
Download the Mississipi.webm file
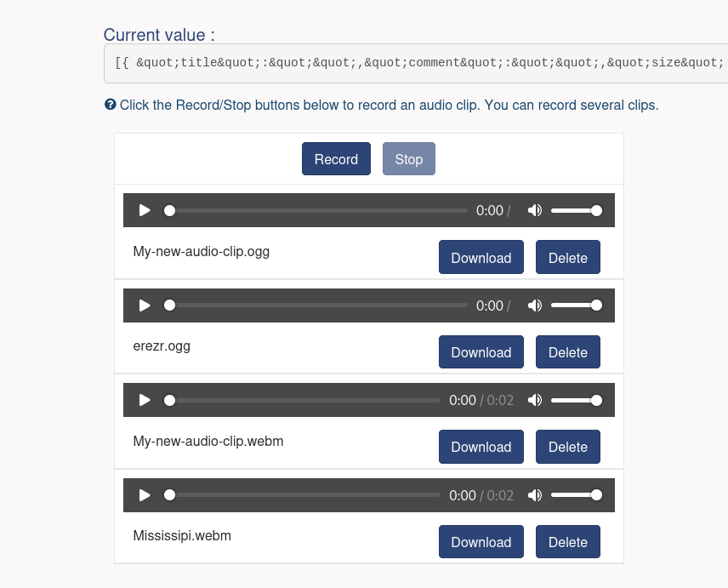coord(481,542)
